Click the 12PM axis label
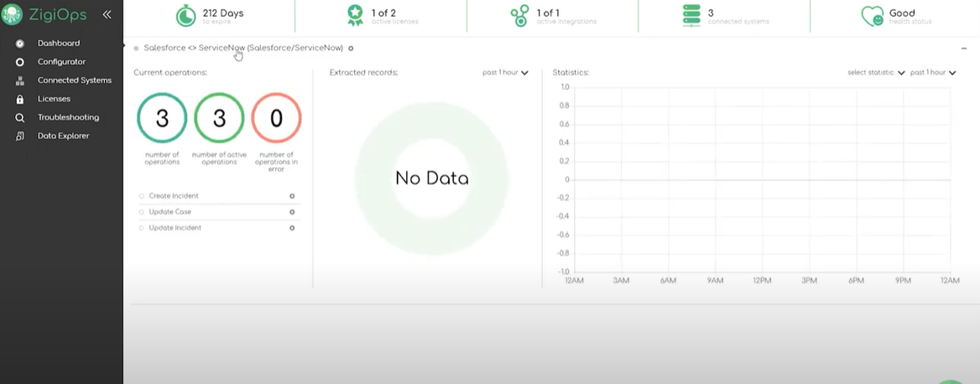 pyautogui.click(x=762, y=281)
